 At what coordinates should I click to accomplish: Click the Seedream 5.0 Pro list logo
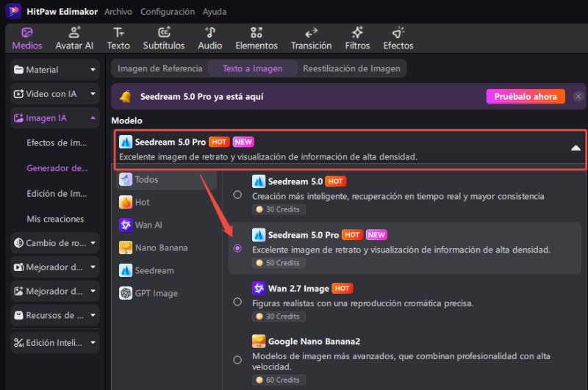click(x=259, y=235)
